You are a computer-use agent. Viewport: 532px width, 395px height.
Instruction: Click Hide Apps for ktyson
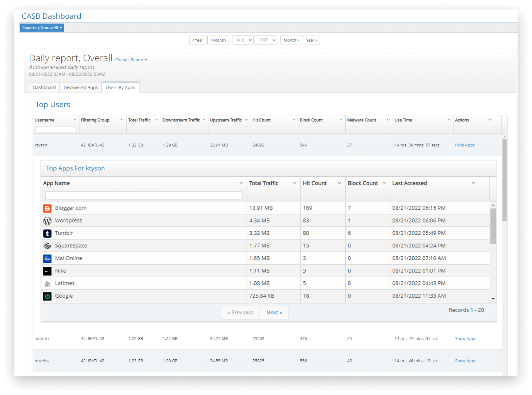465,145
